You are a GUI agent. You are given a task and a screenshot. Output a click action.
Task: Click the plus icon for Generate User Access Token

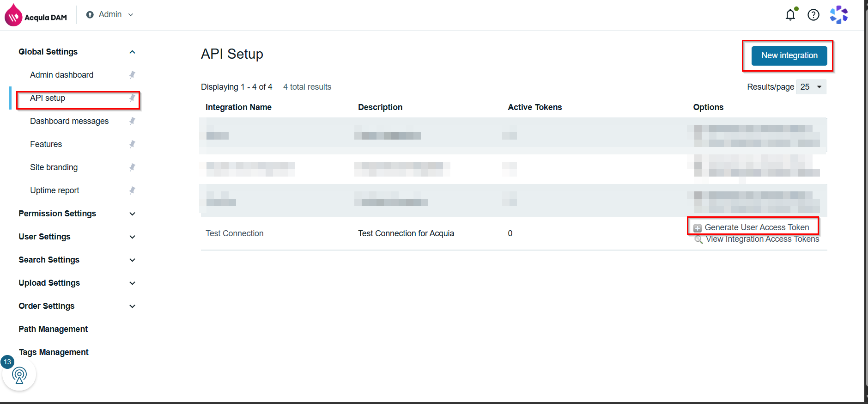point(698,228)
